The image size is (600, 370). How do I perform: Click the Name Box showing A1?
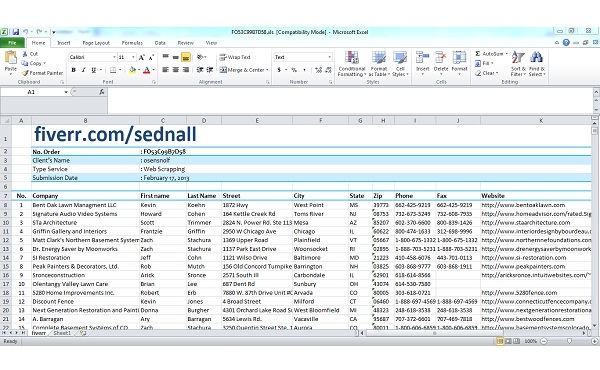(x=31, y=92)
